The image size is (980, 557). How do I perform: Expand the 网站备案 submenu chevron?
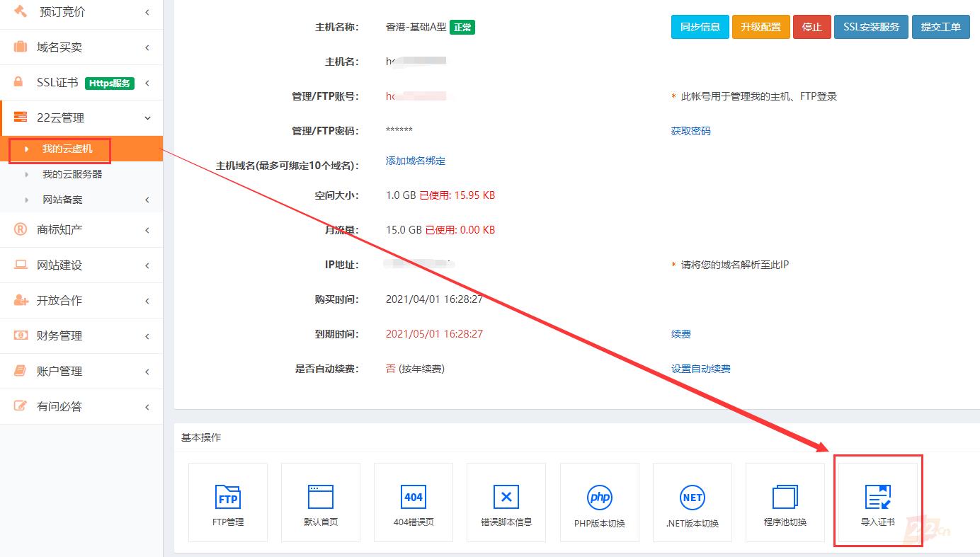(147, 200)
